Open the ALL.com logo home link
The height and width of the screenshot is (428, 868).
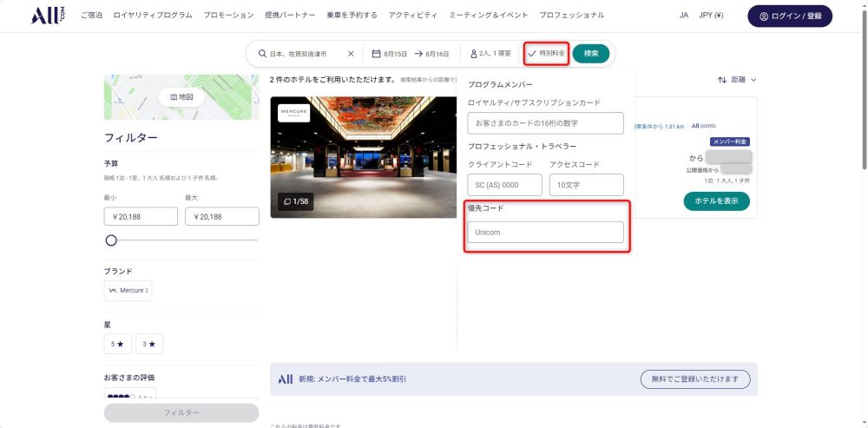tap(48, 16)
